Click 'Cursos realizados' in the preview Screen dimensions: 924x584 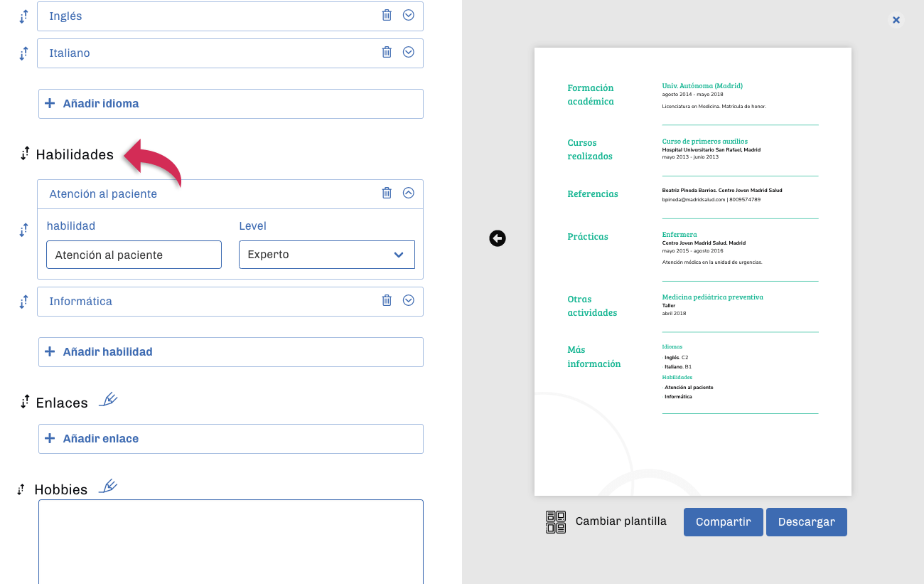[x=590, y=149]
